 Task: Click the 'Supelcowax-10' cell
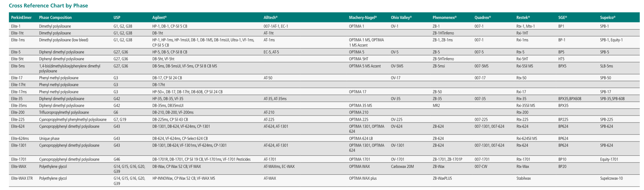(x=611, y=178)
